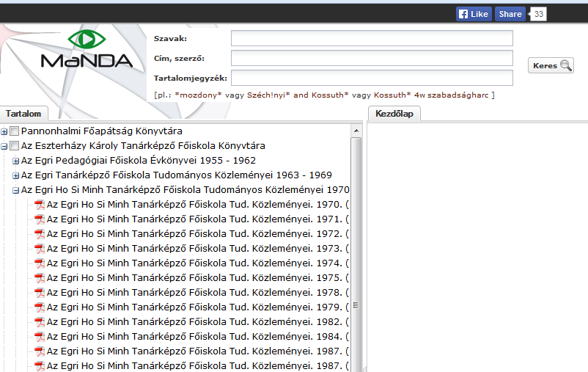
Task: Click the Facebook Share button
Action: point(510,14)
